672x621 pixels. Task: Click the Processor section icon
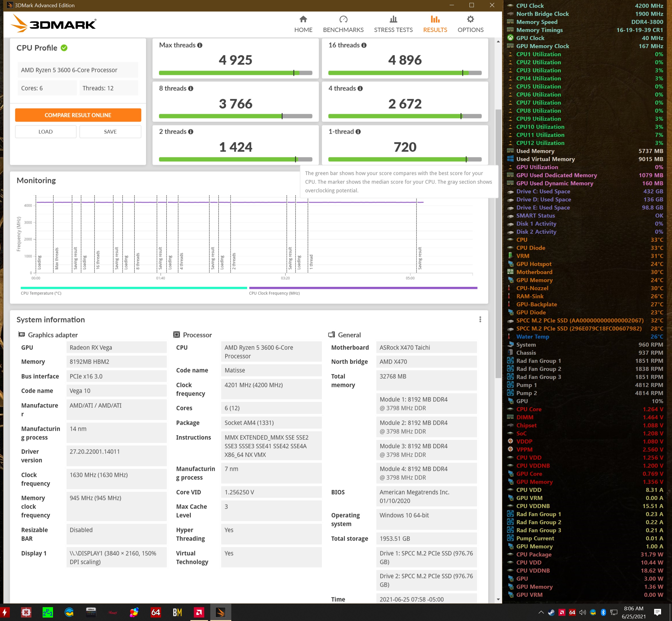click(x=176, y=335)
